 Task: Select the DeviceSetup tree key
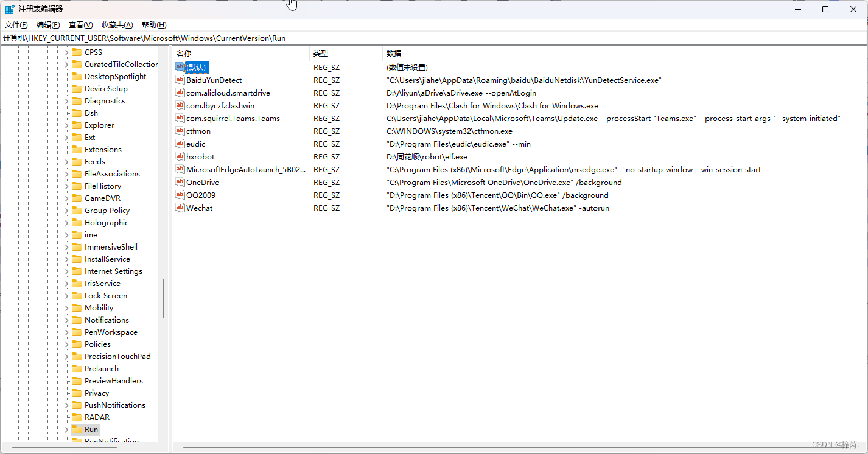[106, 89]
